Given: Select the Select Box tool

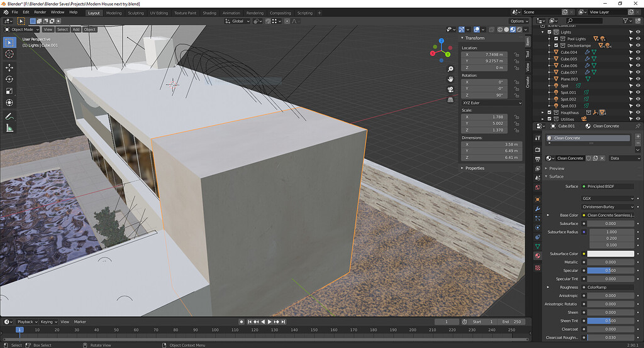Looking at the screenshot, I should (9, 42).
